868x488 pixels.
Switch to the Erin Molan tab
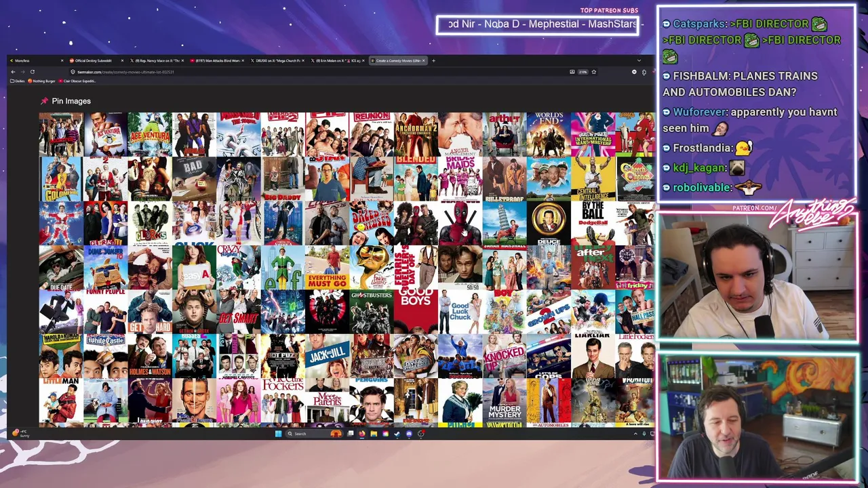[339, 60]
